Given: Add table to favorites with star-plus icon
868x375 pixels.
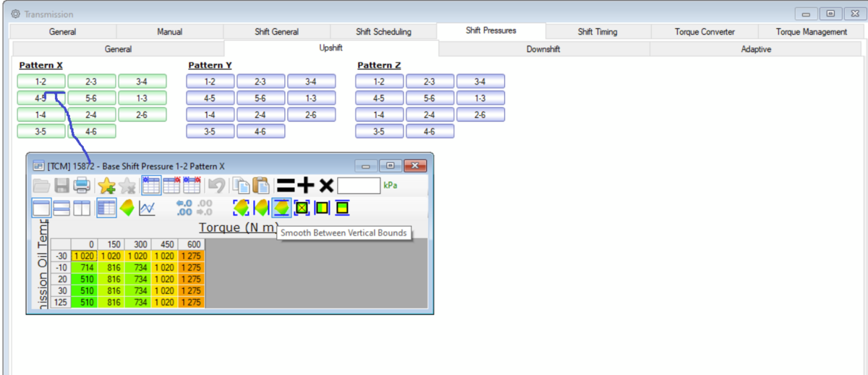Looking at the screenshot, I should click(107, 185).
